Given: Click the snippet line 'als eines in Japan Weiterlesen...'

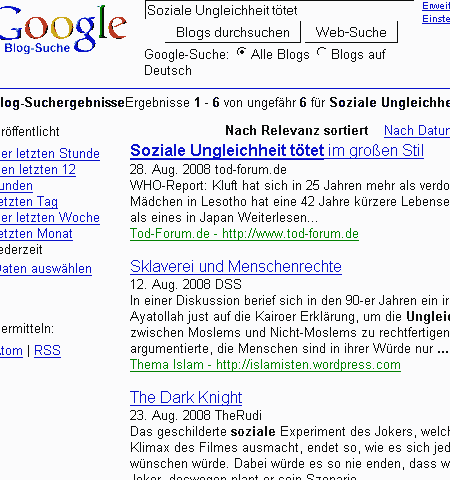Looking at the screenshot, I should pos(224,218).
